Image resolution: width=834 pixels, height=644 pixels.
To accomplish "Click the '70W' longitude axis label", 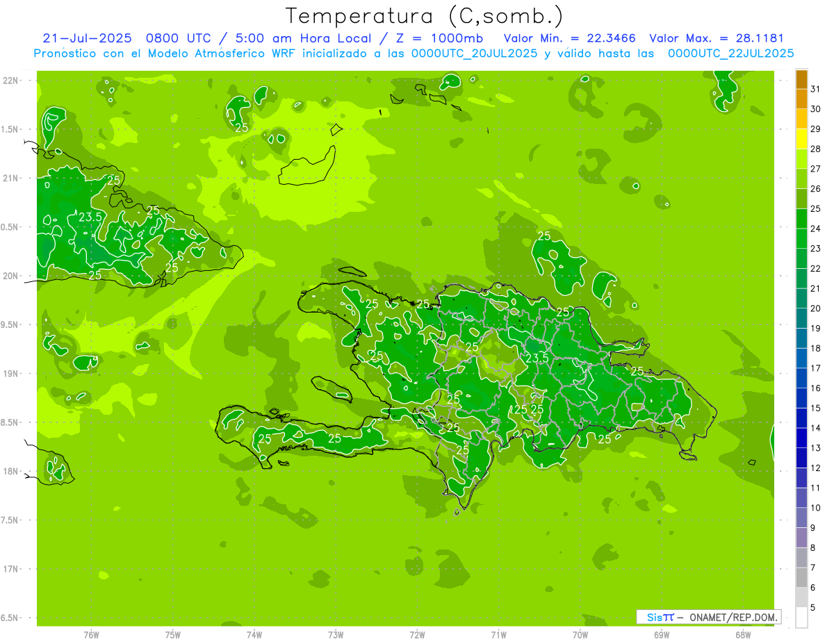I will click(580, 634).
